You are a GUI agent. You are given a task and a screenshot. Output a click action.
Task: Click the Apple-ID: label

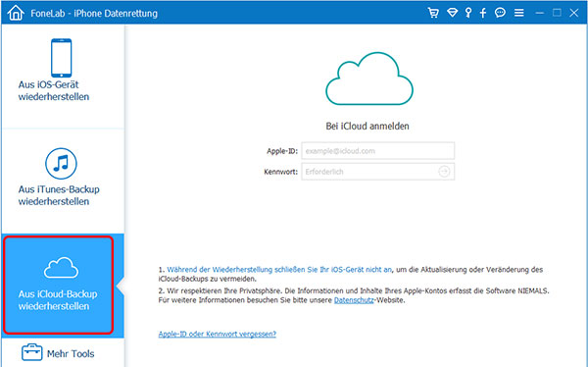coord(282,151)
